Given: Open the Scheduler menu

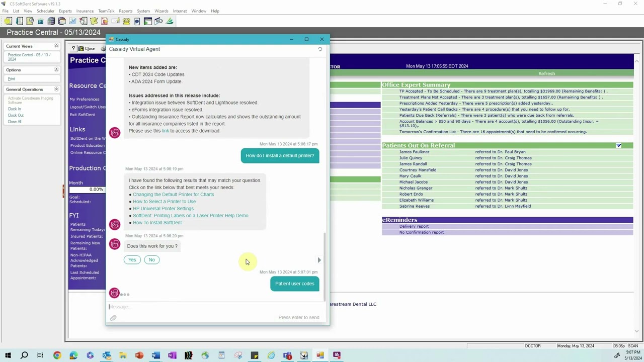Looking at the screenshot, I should coord(46,11).
